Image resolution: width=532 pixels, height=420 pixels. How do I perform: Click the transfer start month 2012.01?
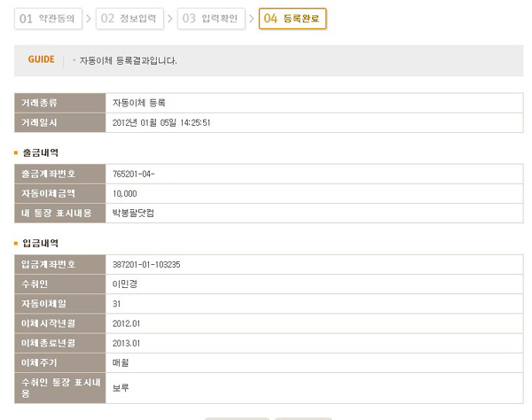(127, 323)
